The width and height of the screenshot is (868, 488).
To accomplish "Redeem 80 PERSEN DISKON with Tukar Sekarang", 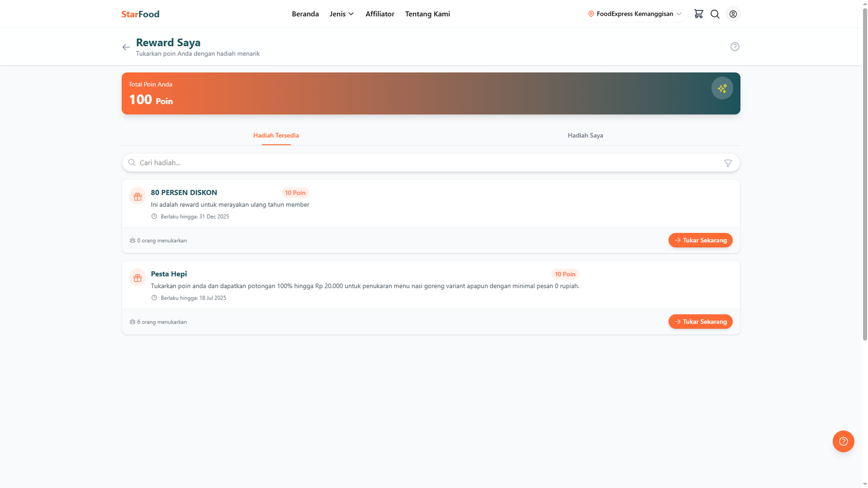I will [700, 240].
